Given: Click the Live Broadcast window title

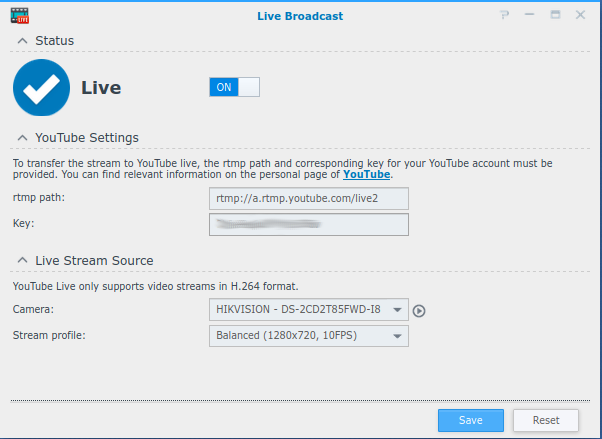Looking at the screenshot, I should click(x=300, y=16).
